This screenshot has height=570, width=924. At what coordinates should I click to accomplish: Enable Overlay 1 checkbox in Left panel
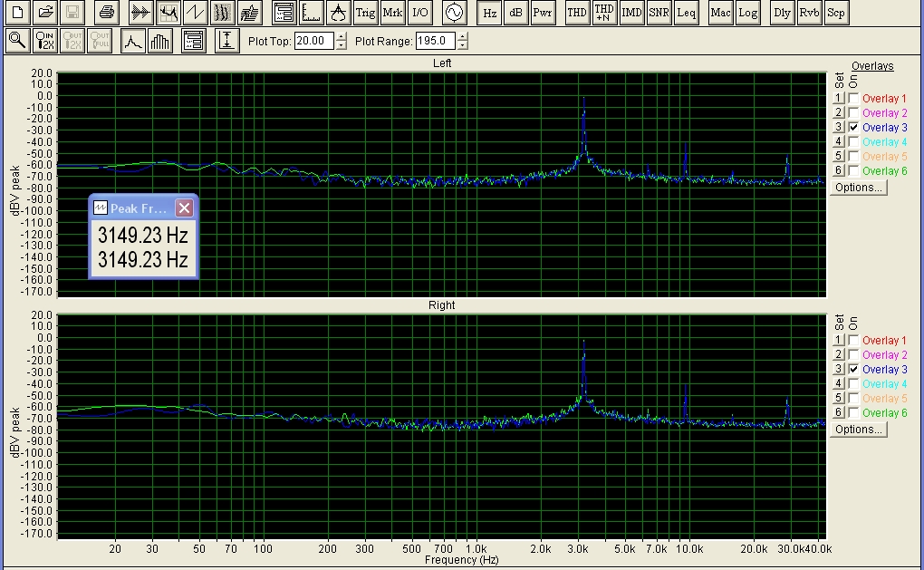click(x=853, y=99)
